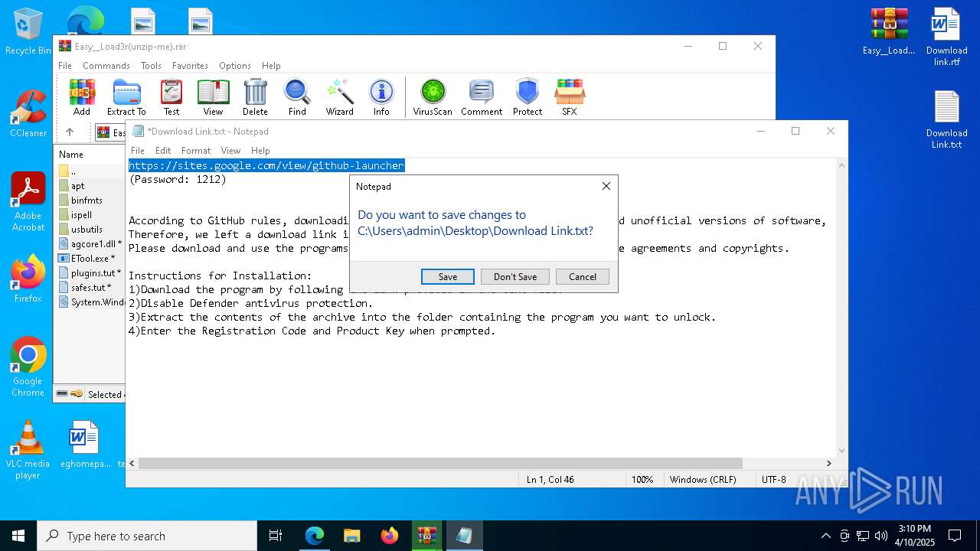Open the WinRAR Options menu
This screenshot has width=980, height=551.
(x=235, y=66)
